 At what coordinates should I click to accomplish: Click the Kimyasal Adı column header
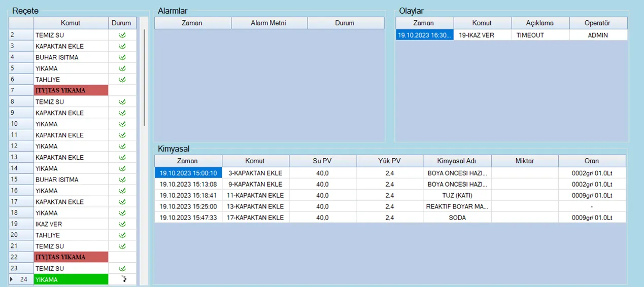click(457, 161)
